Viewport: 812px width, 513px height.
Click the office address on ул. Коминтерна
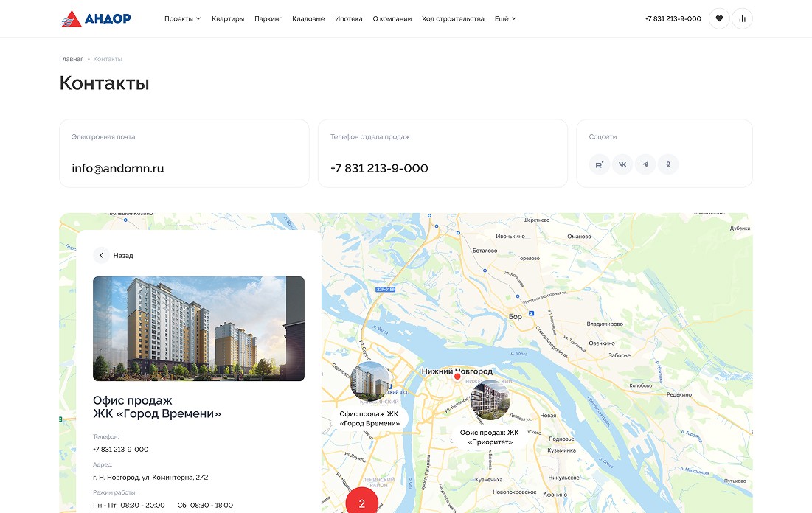tap(150, 478)
